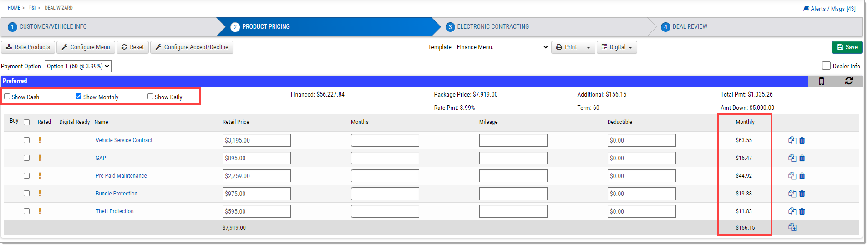Click the warning icon for GAP
This screenshot has height=246, width=868.
tap(40, 158)
